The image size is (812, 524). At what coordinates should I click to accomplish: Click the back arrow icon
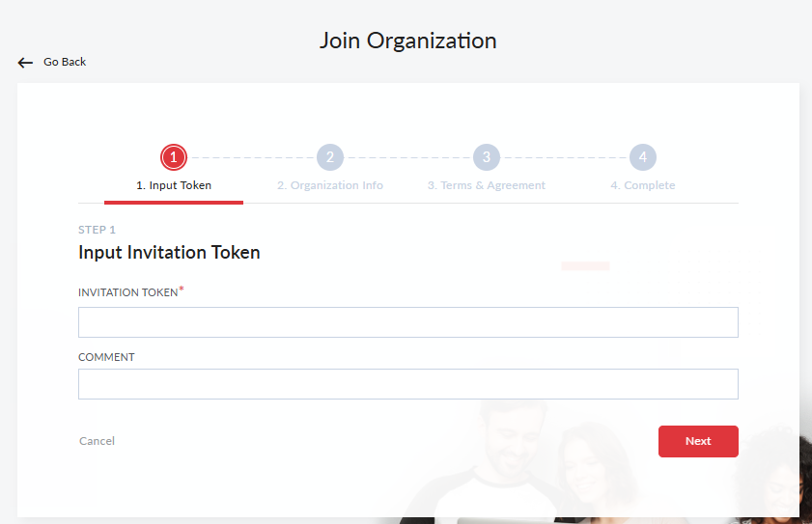[25, 63]
